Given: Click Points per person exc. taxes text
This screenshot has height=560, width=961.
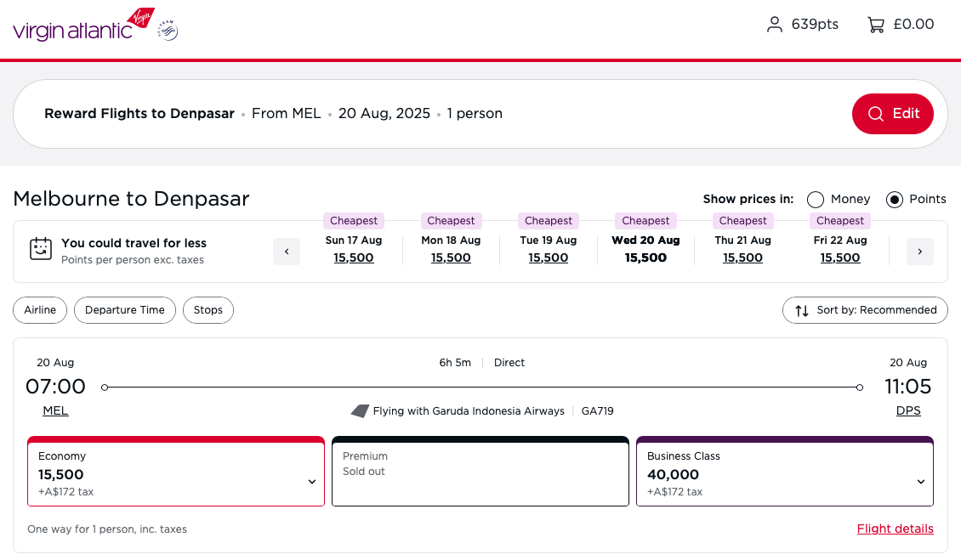Looking at the screenshot, I should pos(133,260).
